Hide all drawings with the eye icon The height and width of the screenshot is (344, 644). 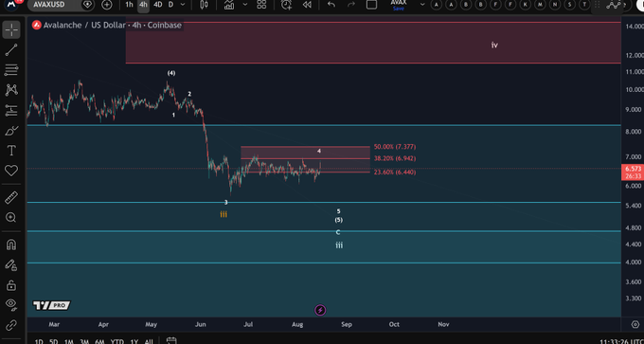[x=11, y=304]
